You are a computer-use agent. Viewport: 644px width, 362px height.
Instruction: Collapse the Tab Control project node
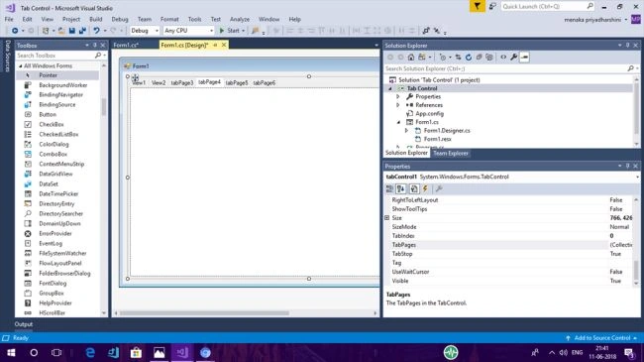click(390, 88)
